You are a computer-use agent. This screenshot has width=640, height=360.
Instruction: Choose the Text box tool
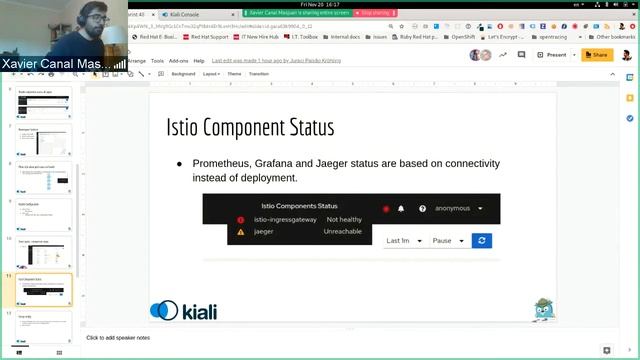[x=105, y=74]
